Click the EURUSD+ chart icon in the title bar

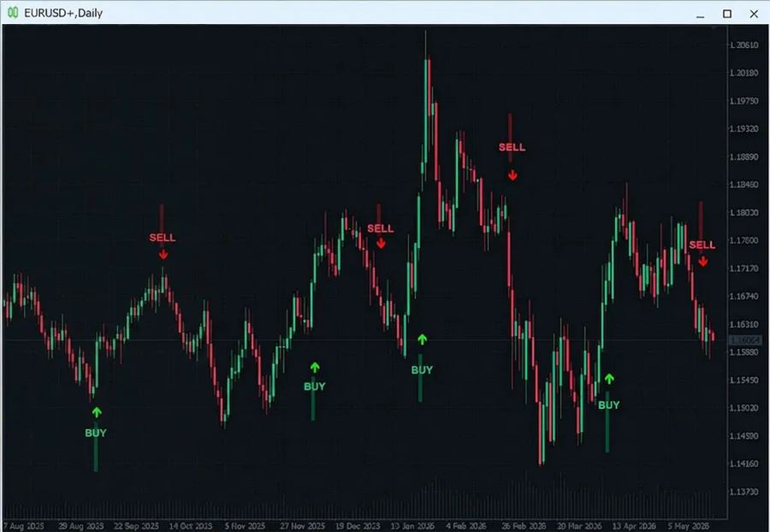pyautogui.click(x=13, y=12)
